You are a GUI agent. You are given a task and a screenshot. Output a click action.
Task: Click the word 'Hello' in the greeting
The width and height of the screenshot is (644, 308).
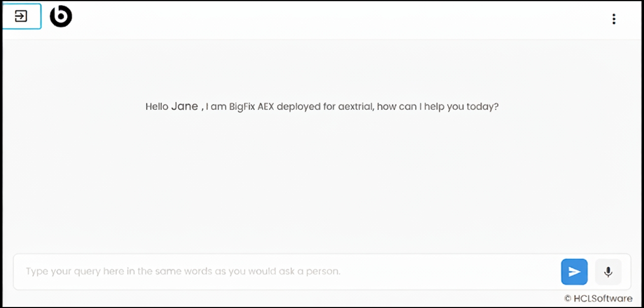tap(157, 107)
